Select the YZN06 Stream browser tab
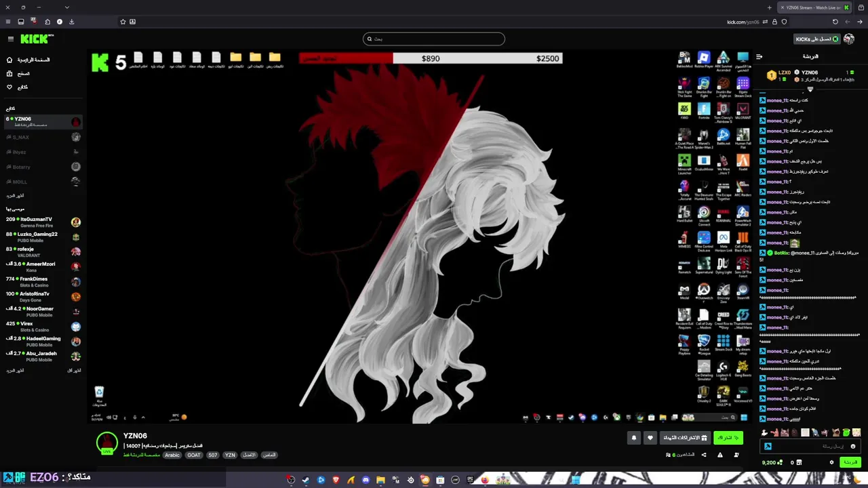The width and height of the screenshot is (868, 488). [814, 7]
